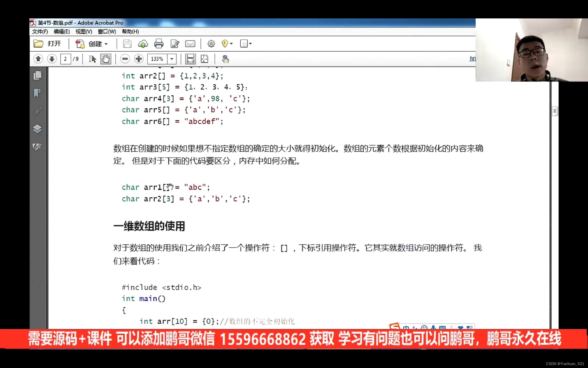Open the 帮助(H) menu

130,32
